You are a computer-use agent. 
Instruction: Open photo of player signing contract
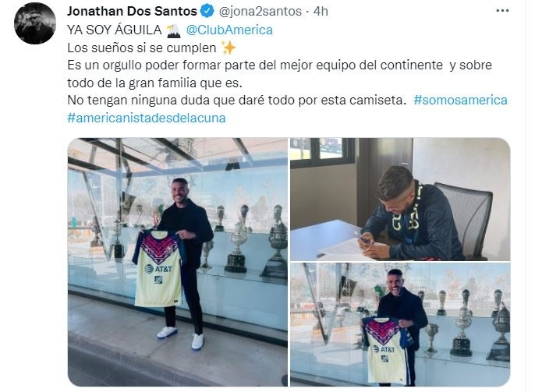[400, 200]
